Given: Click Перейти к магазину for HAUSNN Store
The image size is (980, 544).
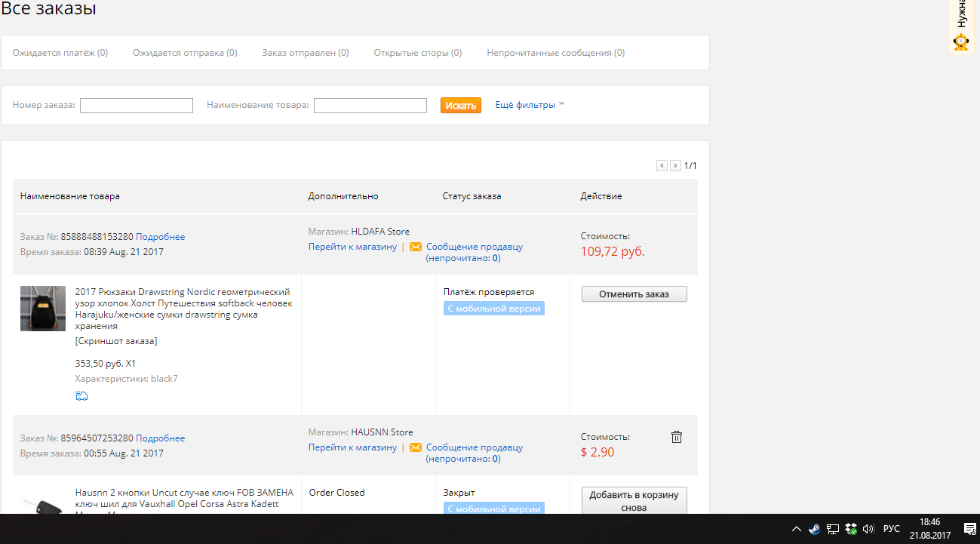Looking at the screenshot, I should 352,447.
